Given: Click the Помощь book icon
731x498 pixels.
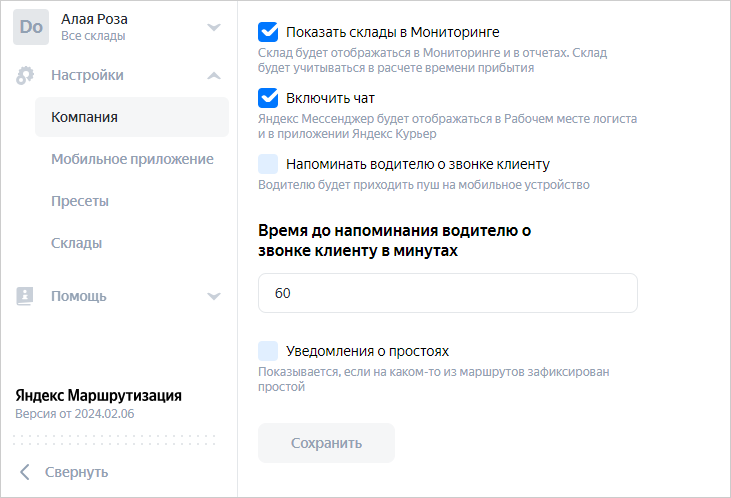Looking at the screenshot, I should 26,296.
